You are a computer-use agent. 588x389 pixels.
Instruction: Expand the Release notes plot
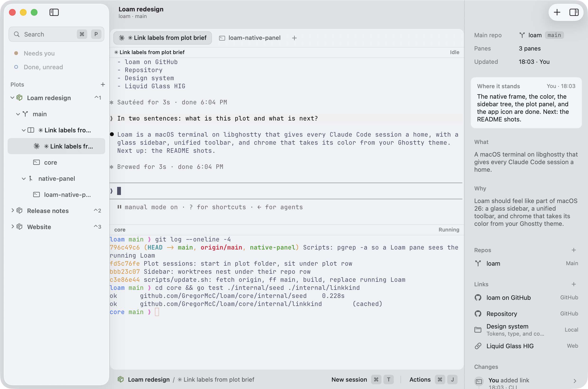tap(12, 211)
